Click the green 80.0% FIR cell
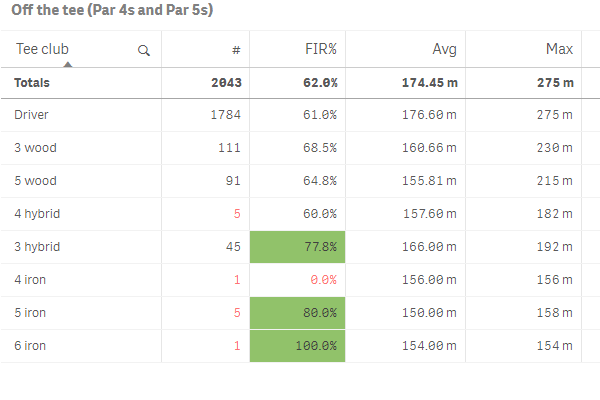Screen dimensions: 600x400 (298, 313)
